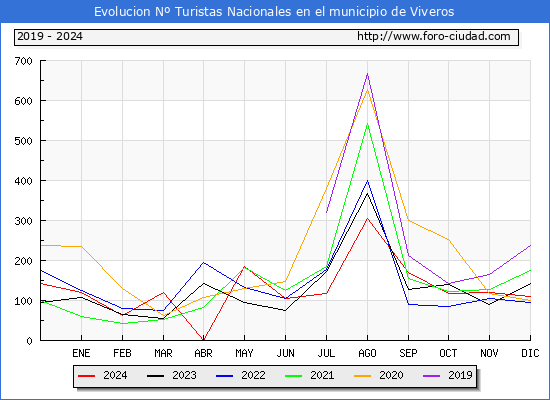
Task: Click the SEP month axis label
Action: tap(408, 353)
